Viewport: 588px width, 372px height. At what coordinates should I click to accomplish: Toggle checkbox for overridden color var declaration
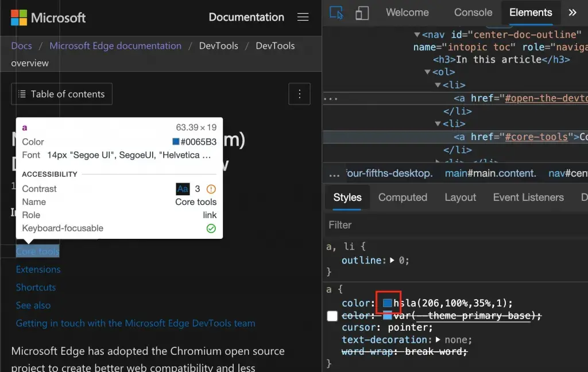pyautogui.click(x=332, y=316)
